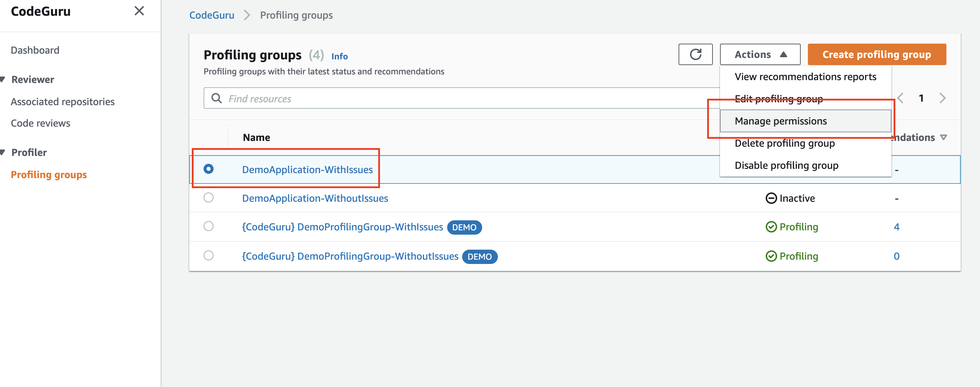Collapse the Reviewer sidebar section

click(3, 79)
